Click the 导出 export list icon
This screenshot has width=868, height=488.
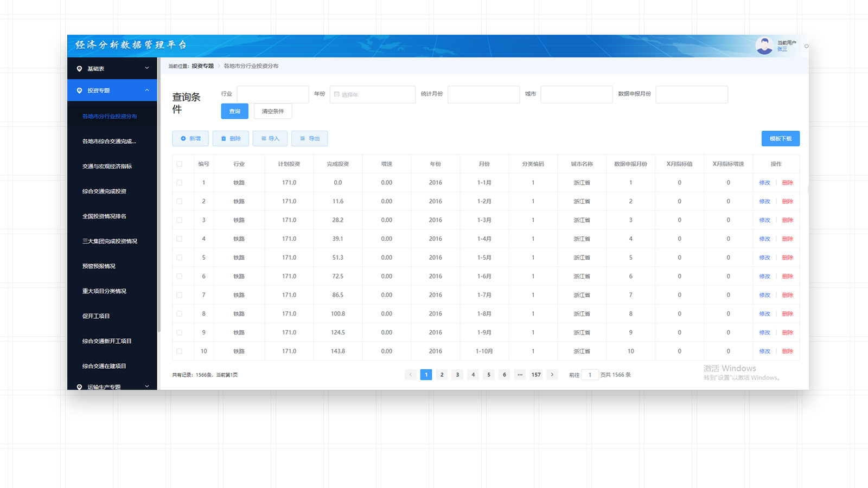pos(303,139)
